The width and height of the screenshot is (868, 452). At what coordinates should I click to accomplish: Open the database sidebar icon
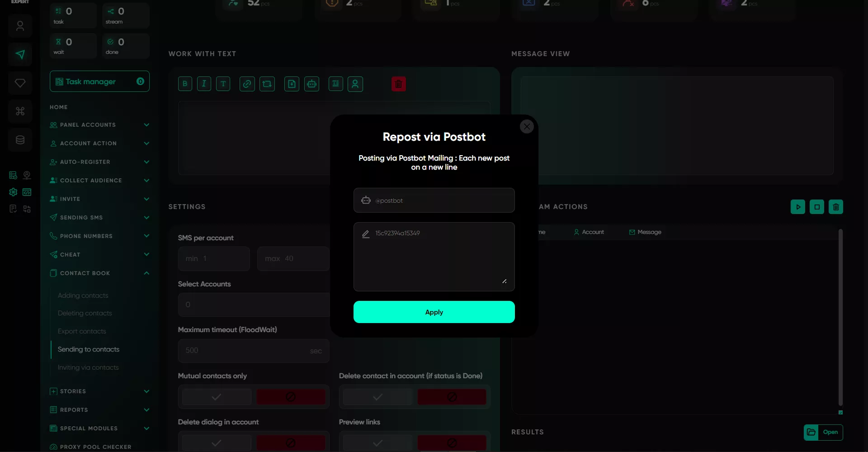point(20,140)
